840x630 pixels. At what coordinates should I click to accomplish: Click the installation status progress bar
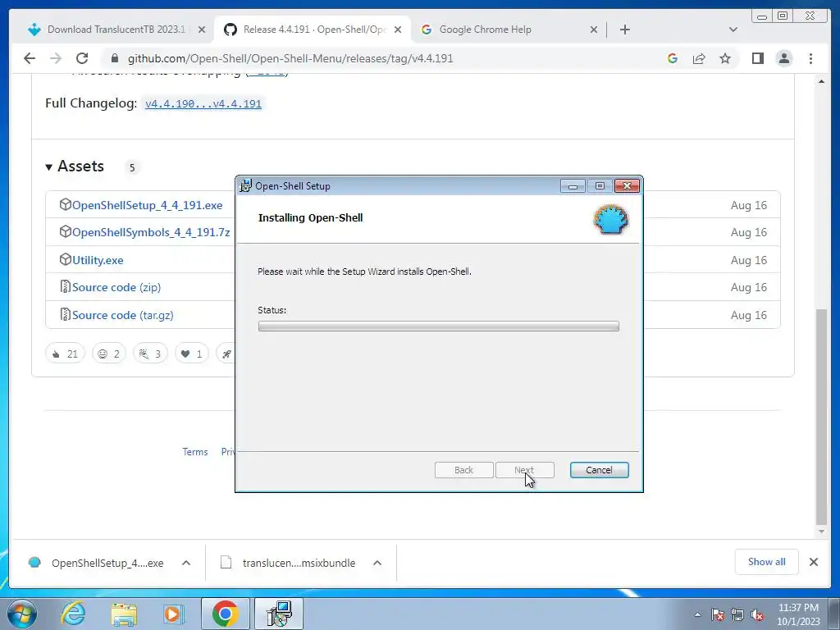click(438, 326)
